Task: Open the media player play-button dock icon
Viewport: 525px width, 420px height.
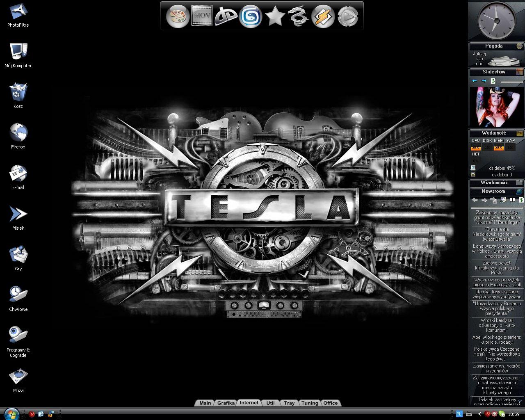Action: pos(348,16)
